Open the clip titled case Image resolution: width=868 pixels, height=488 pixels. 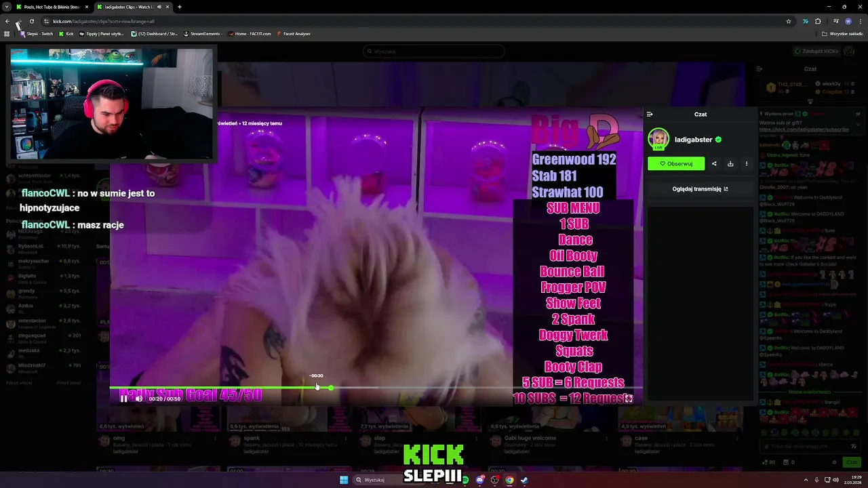(x=641, y=438)
